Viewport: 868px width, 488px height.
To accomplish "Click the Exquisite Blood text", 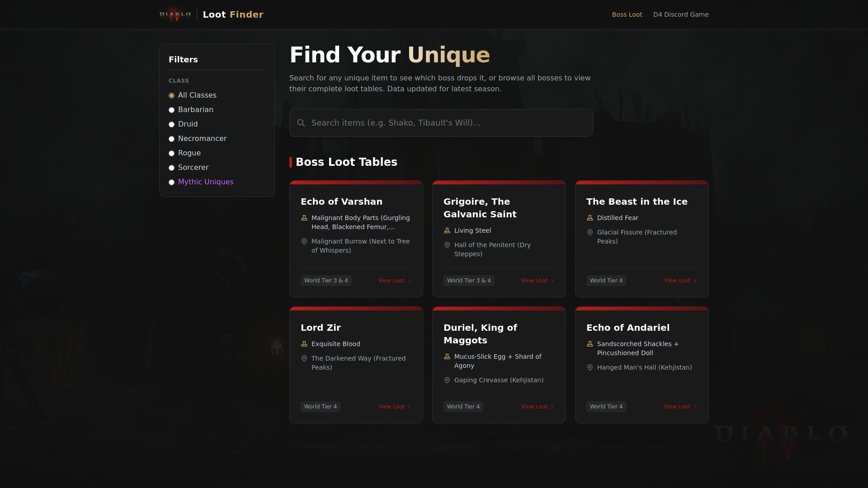I will [336, 344].
